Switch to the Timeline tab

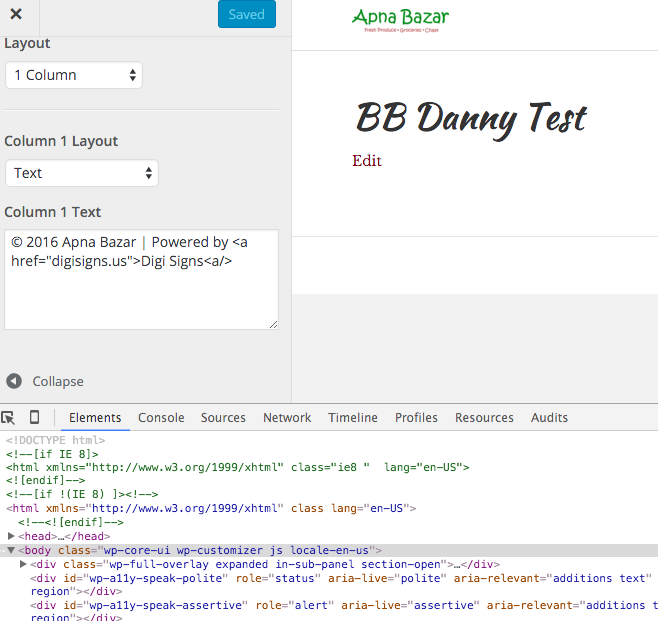(x=353, y=418)
